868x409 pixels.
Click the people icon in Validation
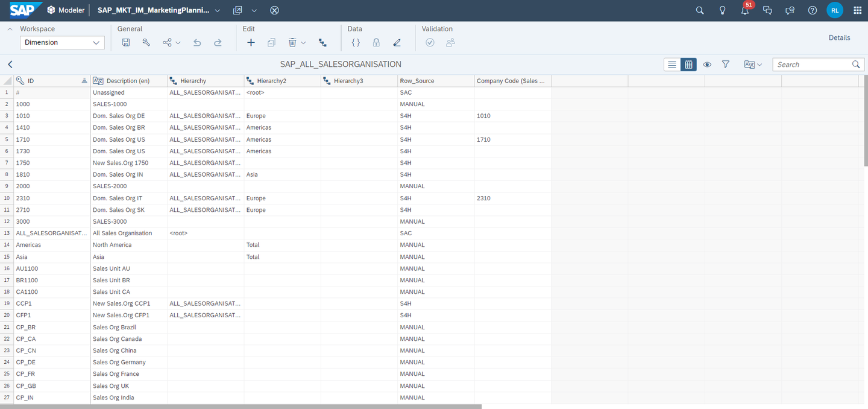pos(450,43)
